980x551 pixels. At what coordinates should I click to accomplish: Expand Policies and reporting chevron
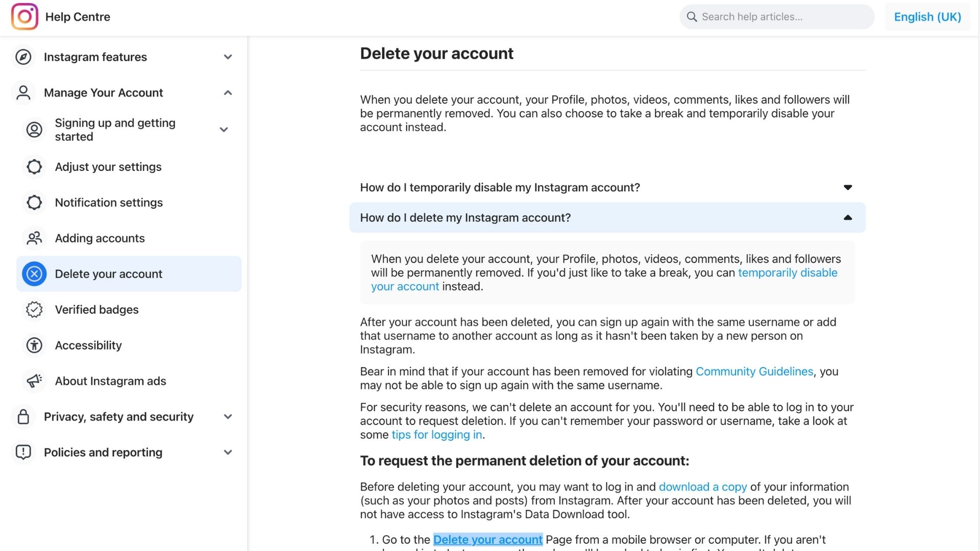[228, 453]
